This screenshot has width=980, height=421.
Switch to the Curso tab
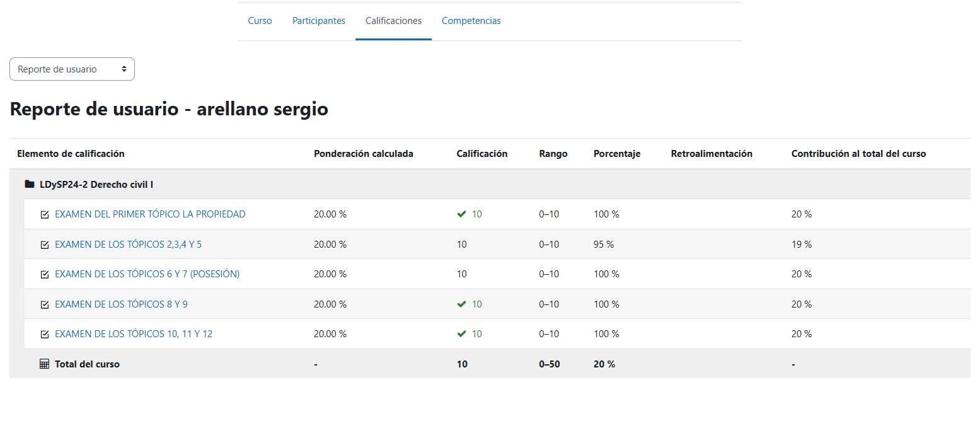click(x=260, y=21)
